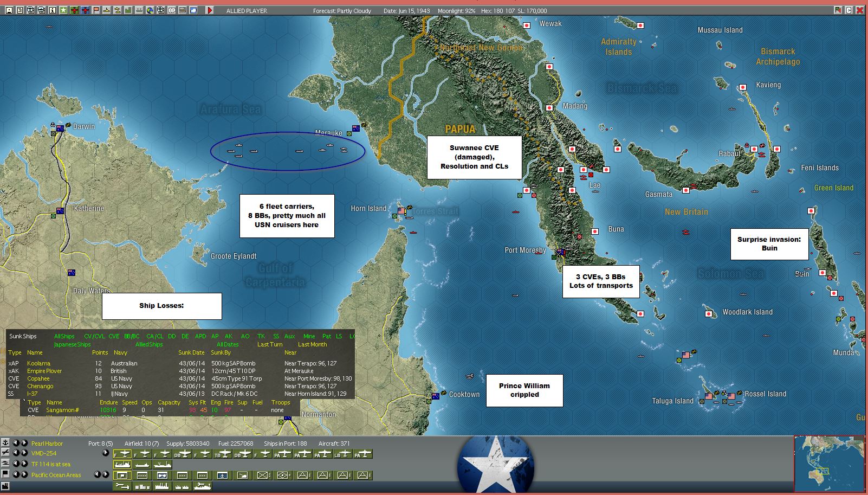
Task: Click the C icon at top right
Action: click(849, 10)
